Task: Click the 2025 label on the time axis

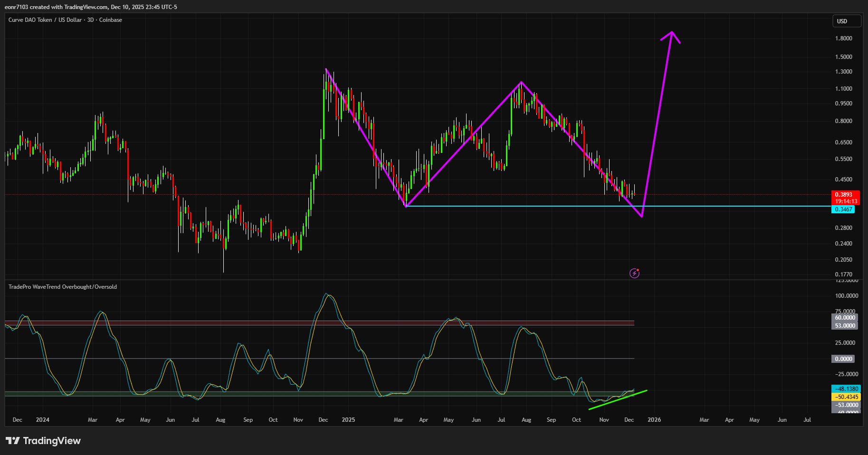Action: pyautogui.click(x=348, y=420)
